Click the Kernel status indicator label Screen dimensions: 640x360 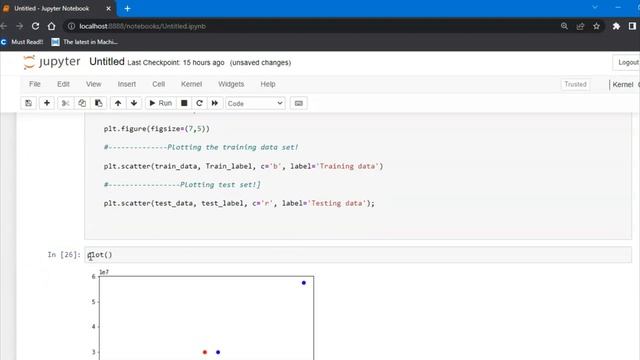point(624,84)
